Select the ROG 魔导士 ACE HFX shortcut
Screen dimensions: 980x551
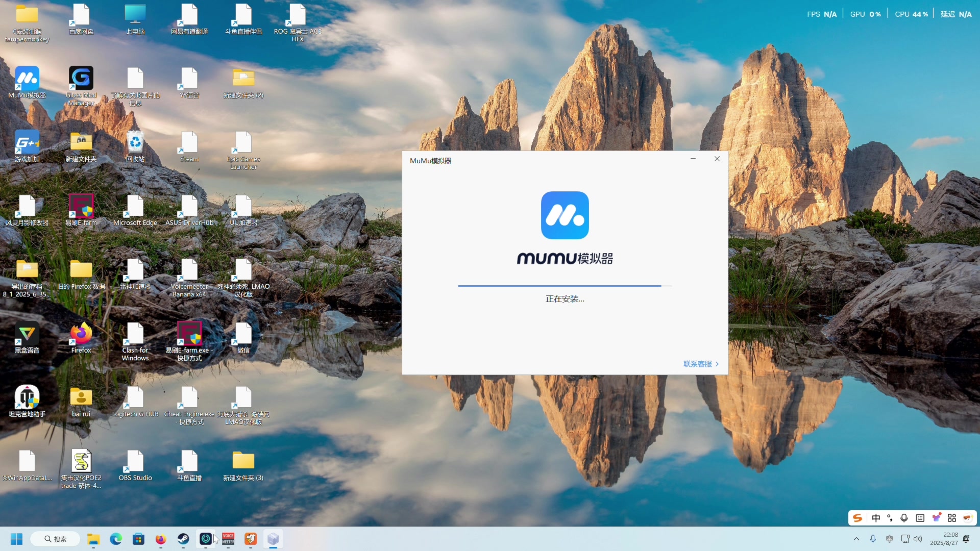tap(298, 23)
